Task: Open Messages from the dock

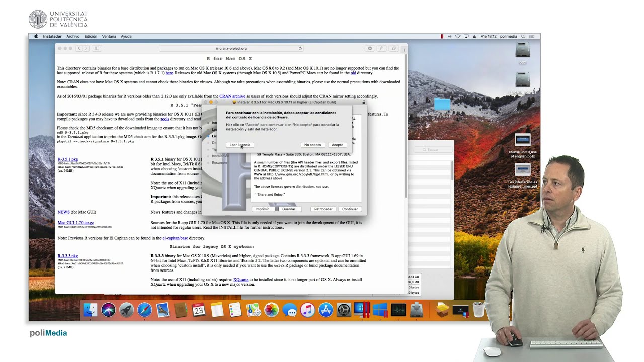Action: [x=289, y=310]
